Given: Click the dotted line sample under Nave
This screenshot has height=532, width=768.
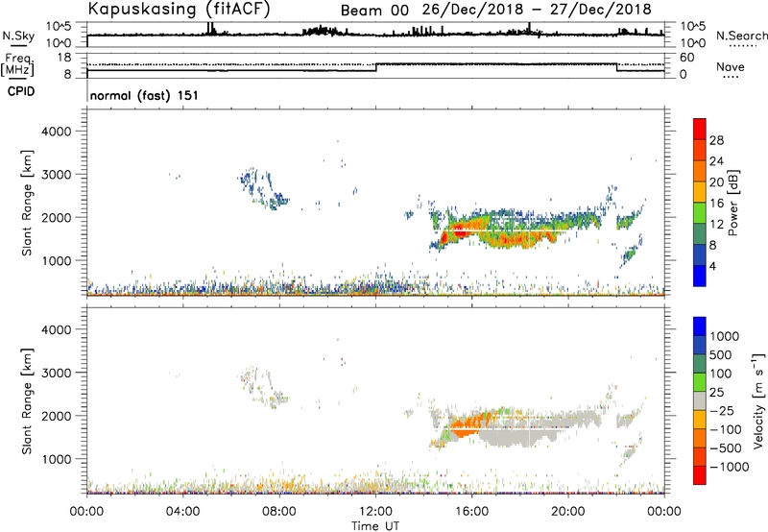Looking at the screenshot, I should (731, 77).
